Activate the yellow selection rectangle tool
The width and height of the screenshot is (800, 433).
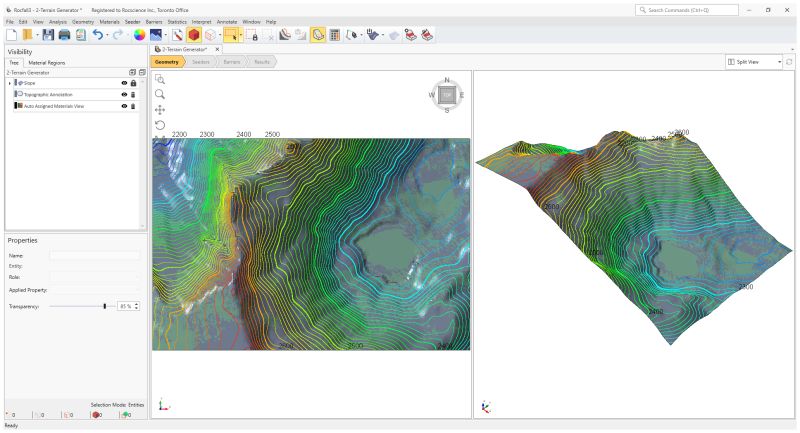pos(231,35)
